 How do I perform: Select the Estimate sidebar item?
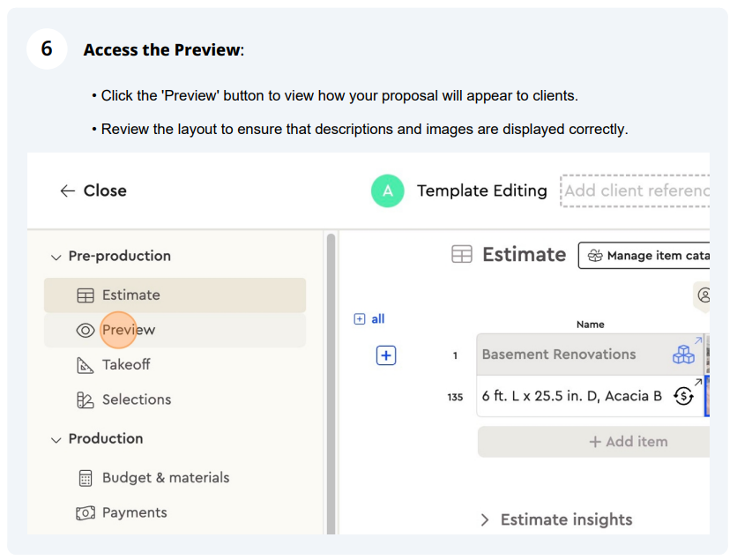pyautogui.click(x=175, y=295)
